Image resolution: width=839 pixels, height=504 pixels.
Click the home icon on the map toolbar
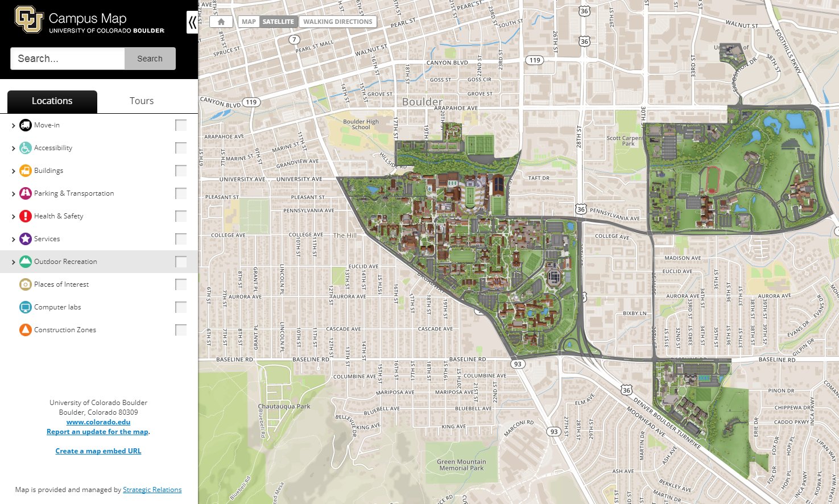pyautogui.click(x=221, y=21)
